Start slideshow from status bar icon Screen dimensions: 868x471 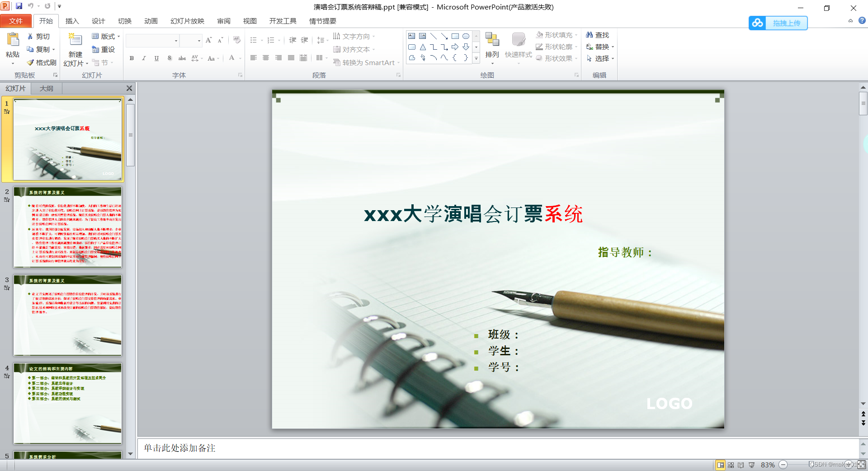751,465
